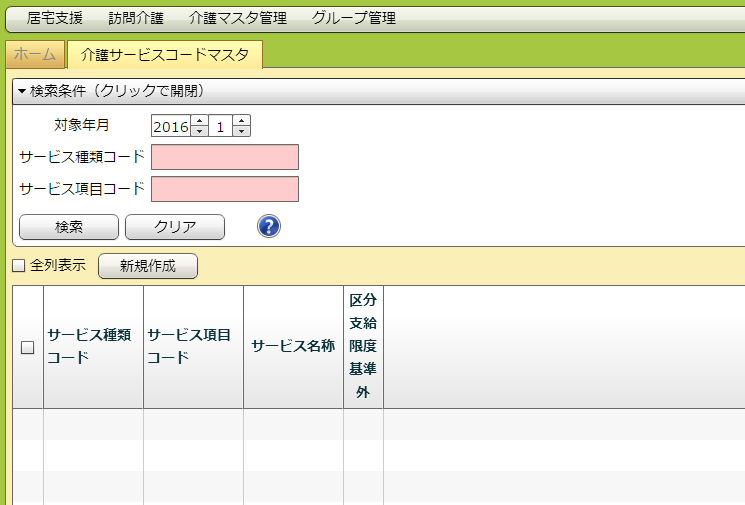Screen dimensions: 745x505
Task: Switch to the ホーム tab
Action: pyautogui.click(x=35, y=55)
